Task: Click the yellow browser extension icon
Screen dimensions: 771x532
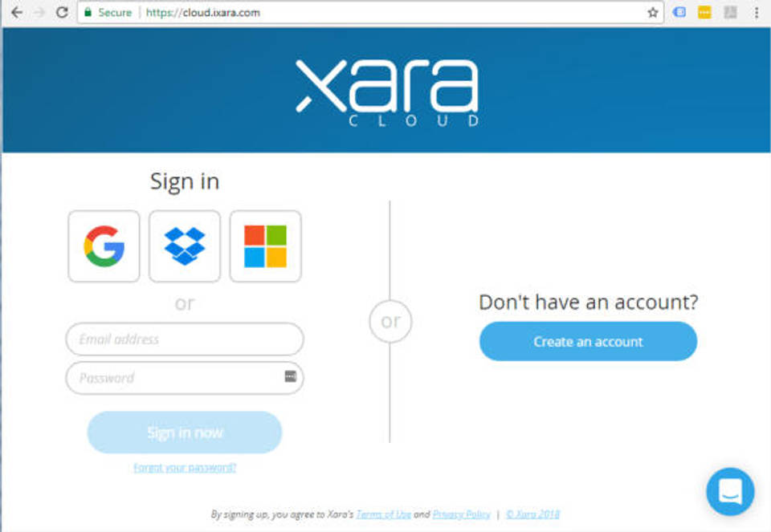Action: tap(704, 12)
